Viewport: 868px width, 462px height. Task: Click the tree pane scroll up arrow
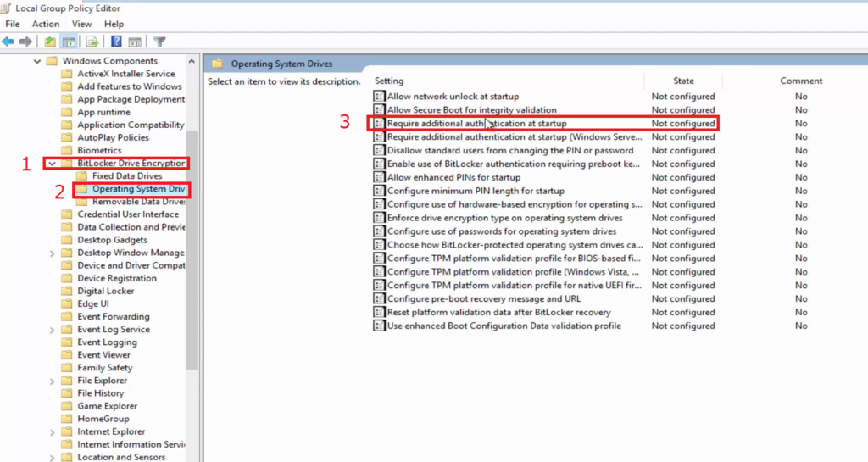pos(192,61)
